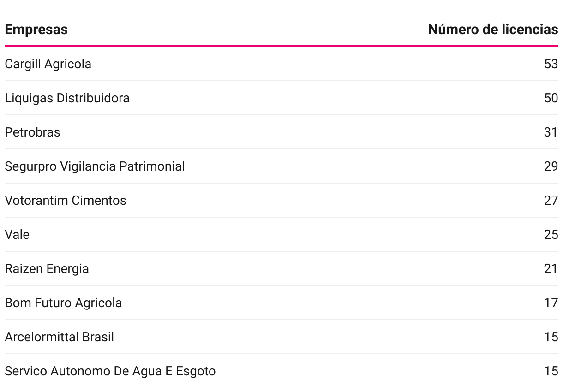The width and height of the screenshot is (563, 392).
Task: Click the Petrobras row label
Action: 32,132
